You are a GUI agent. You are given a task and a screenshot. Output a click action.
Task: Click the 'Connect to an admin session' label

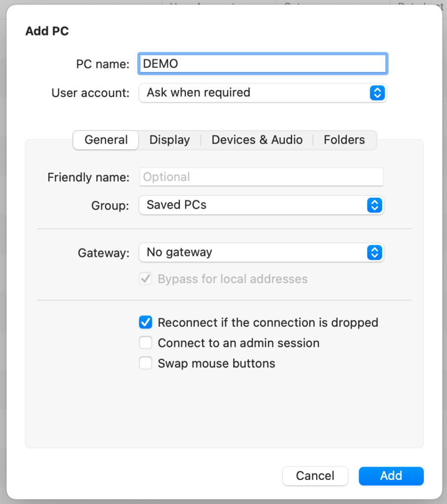coord(238,343)
